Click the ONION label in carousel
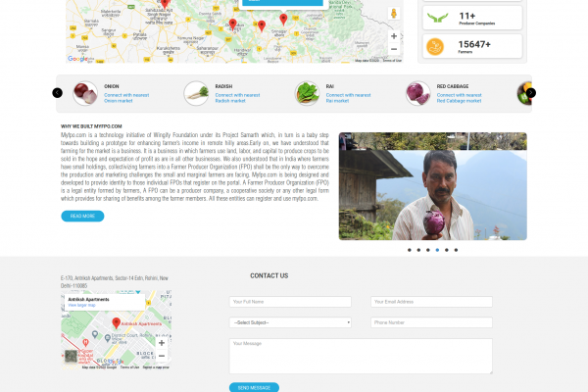This screenshot has height=392, width=588. (112, 86)
